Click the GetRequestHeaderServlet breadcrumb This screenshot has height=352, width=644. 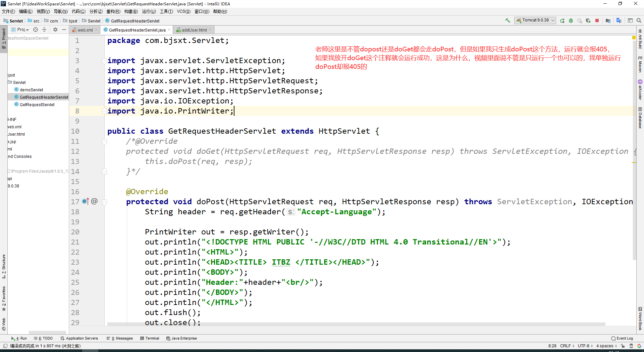tap(132, 21)
